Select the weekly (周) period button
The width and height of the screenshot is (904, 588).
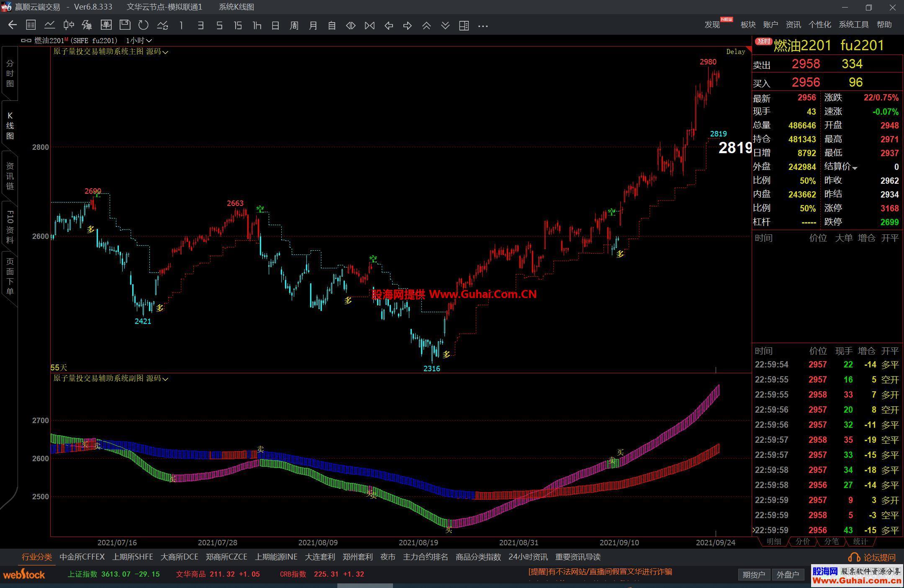tap(294, 26)
